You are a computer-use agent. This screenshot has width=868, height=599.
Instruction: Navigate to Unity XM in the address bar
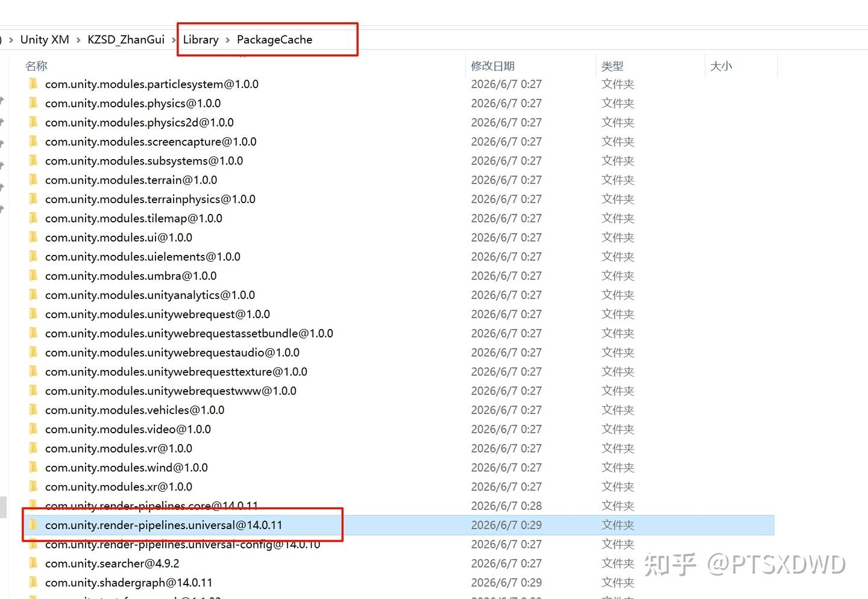(45, 40)
